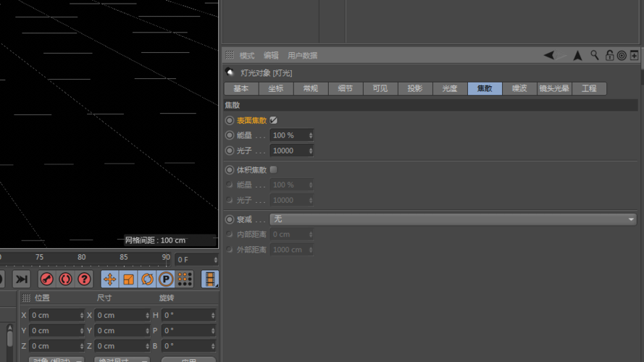Open the 用户数据 menu
Screen dimensions: 644x362
pyautogui.click(x=302, y=56)
